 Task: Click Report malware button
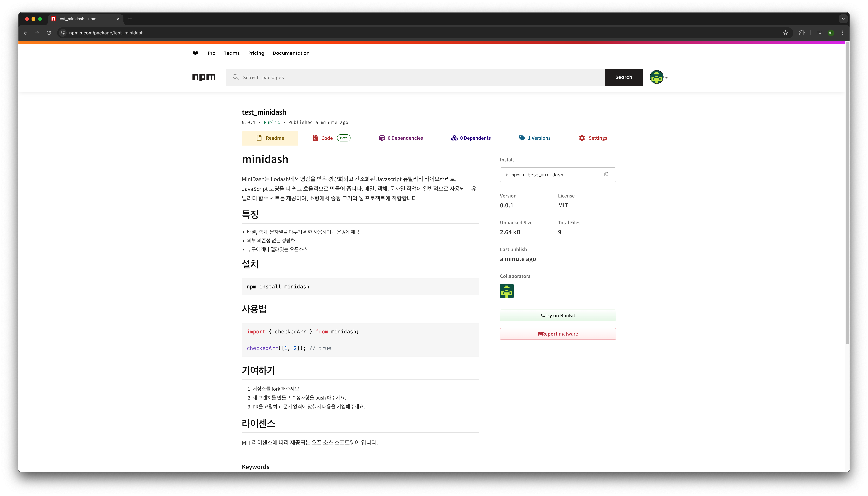pyautogui.click(x=558, y=334)
